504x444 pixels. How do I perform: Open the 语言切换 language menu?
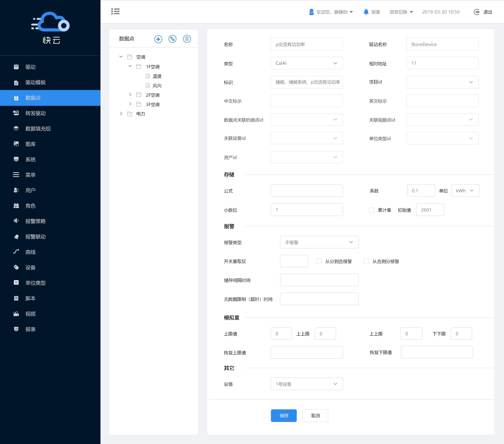(x=401, y=12)
